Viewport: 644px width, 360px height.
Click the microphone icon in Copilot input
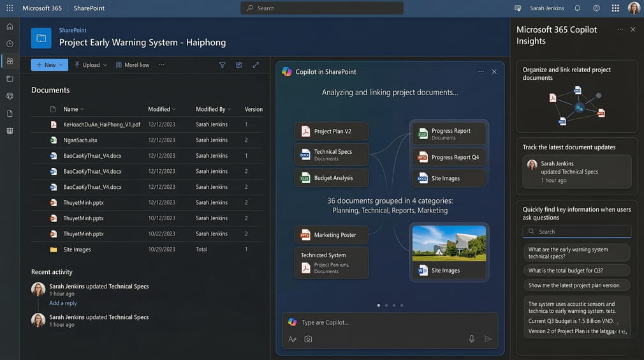coord(472,339)
